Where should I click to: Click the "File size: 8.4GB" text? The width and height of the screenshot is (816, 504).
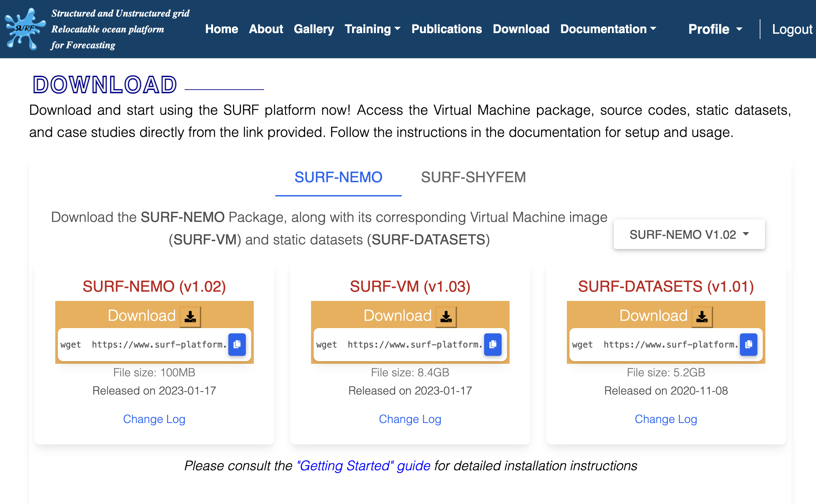click(410, 372)
